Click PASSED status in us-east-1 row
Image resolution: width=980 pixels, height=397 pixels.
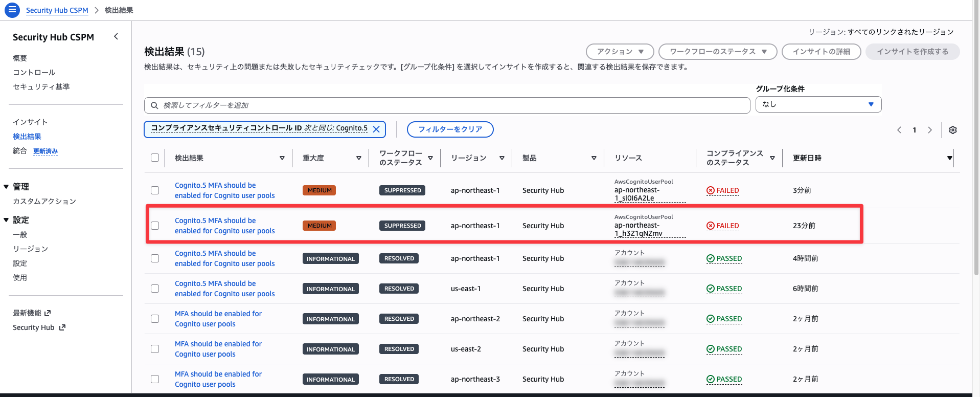(724, 289)
